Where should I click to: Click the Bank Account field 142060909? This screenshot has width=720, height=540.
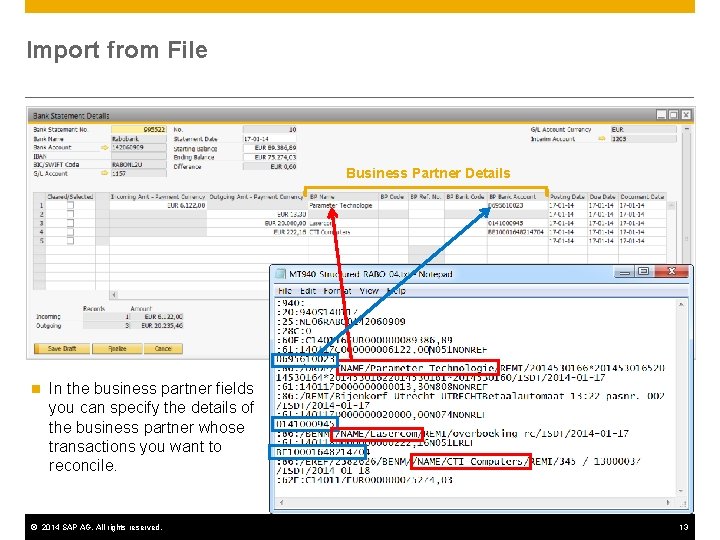click(x=139, y=147)
